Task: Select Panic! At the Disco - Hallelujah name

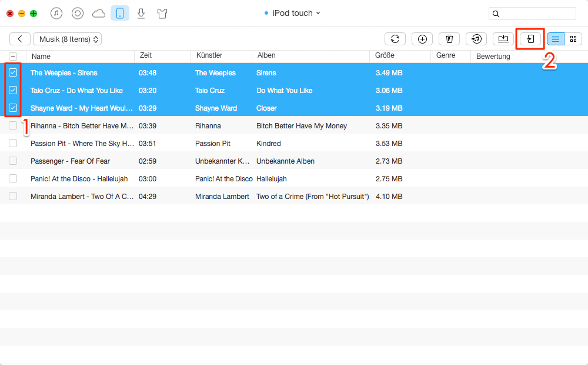Action: click(79, 179)
